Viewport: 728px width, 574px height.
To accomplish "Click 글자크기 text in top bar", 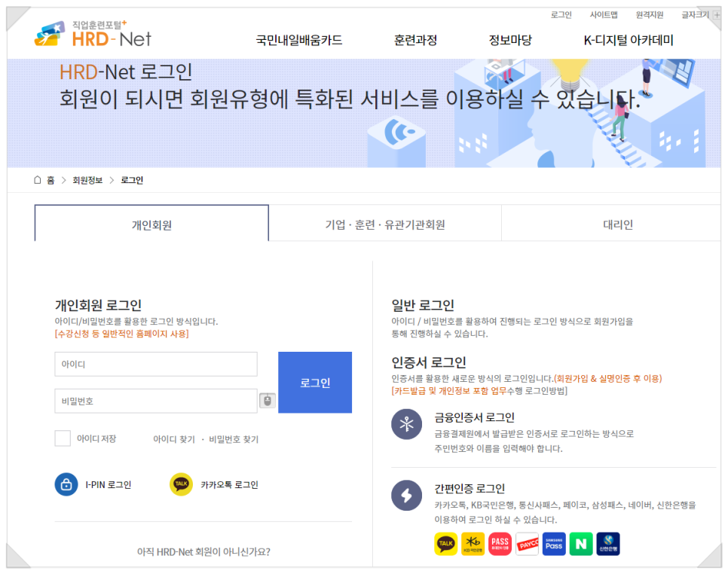I will (x=695, y=15).
